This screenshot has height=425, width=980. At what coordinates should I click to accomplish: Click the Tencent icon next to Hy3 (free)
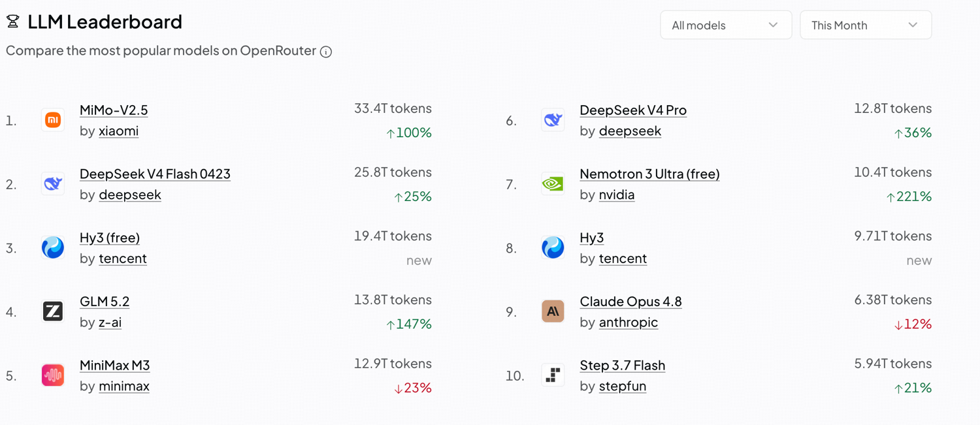(x=53, y=247)
